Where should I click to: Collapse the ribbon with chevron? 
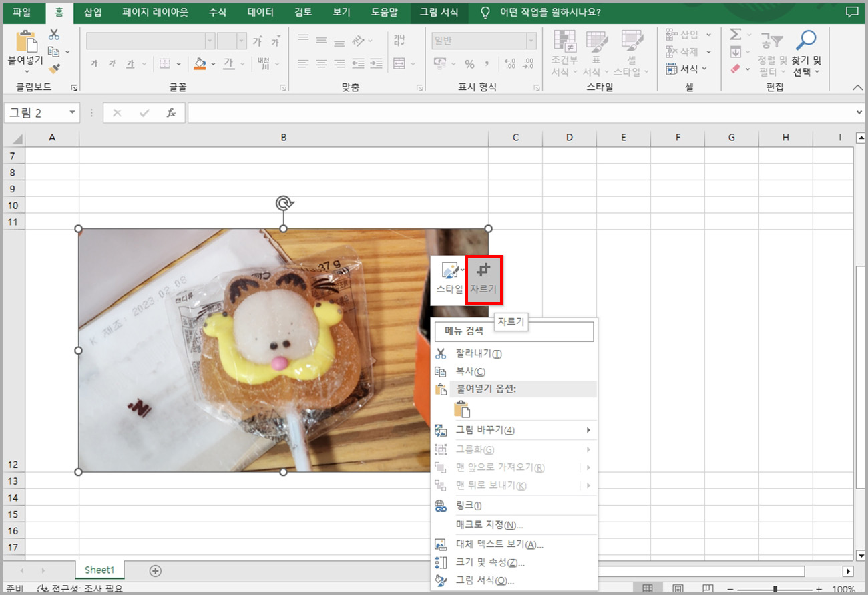click(858, 87)
